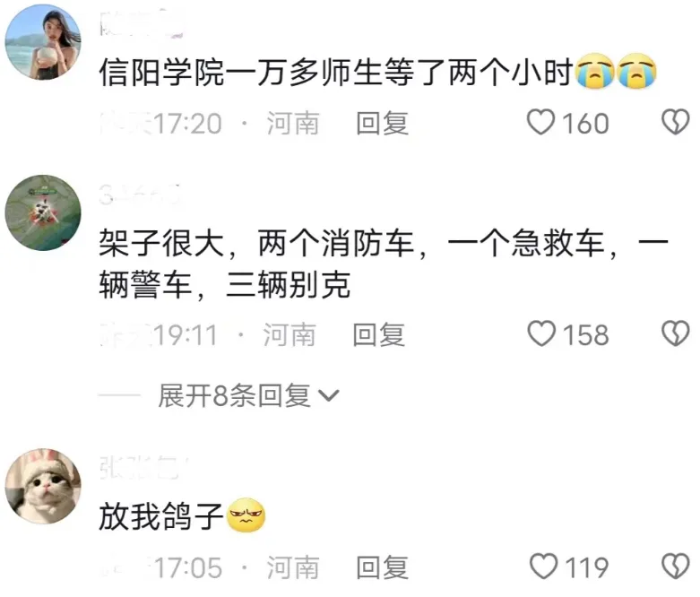
Task: Reply to the comment posted at 19:11
Action: (x=378, y=335)
